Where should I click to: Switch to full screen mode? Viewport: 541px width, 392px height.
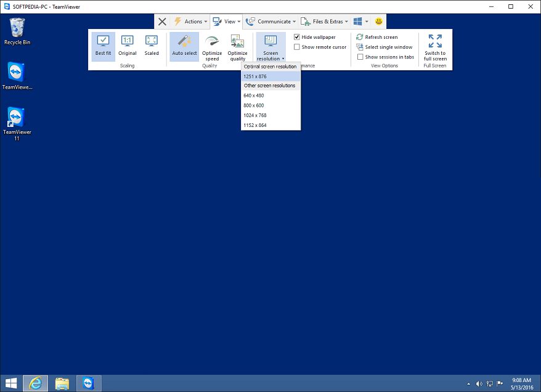435,47
